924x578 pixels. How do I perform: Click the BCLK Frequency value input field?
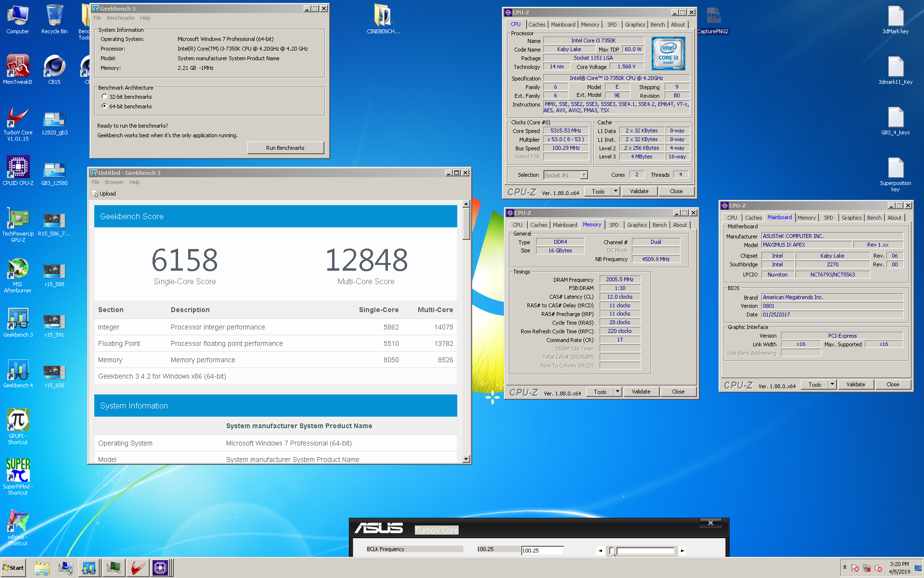(x=542, y=551)
